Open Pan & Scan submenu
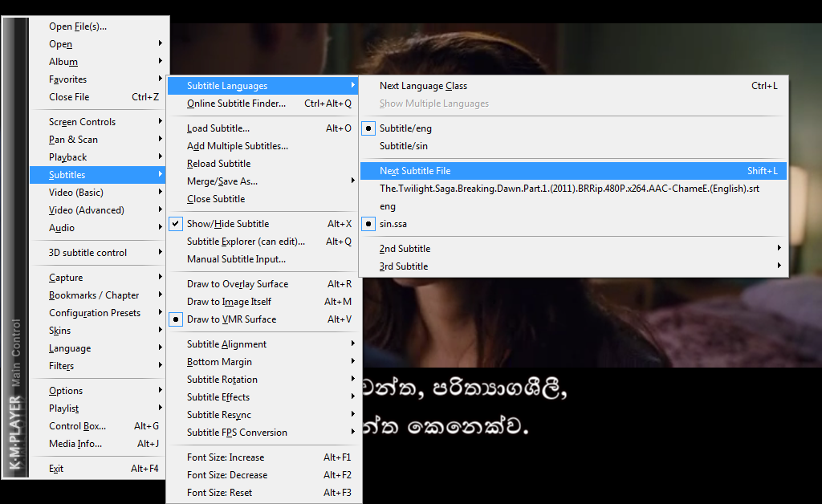This screenshot has height=504, width=822. coord(98,140)
